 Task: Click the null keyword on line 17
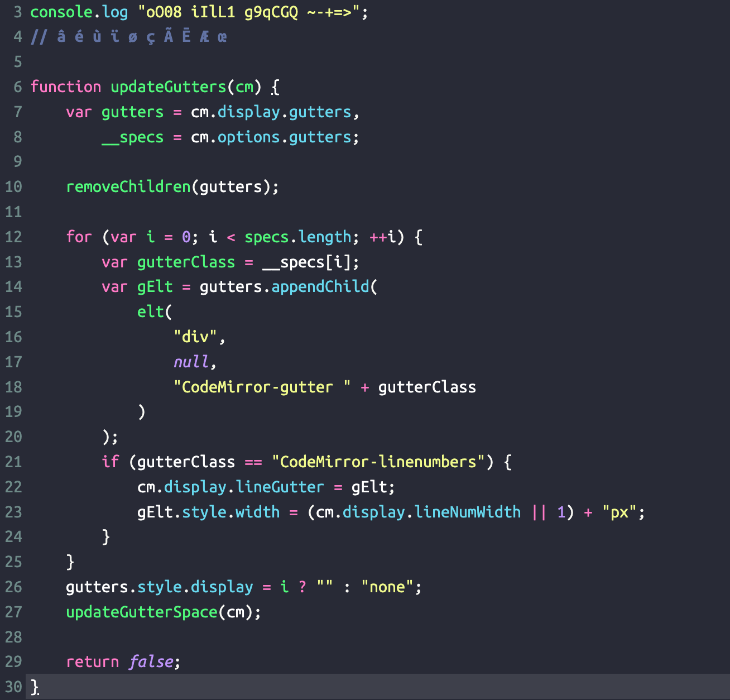[x=191, y=362]
